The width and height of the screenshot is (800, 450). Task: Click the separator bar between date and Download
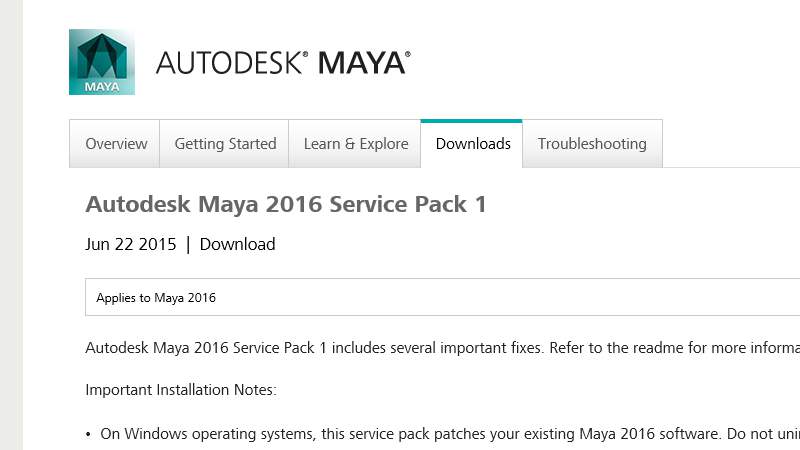click(188, 244)
